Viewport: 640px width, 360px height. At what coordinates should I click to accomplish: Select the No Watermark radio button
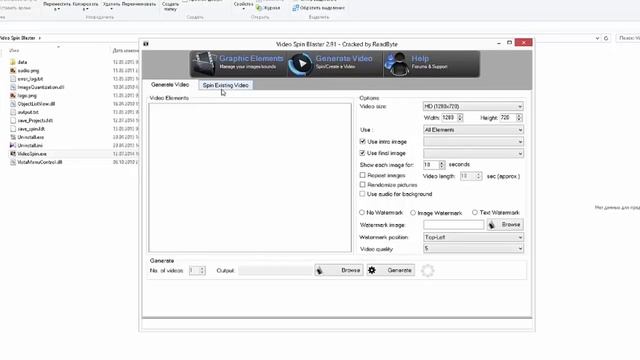pos(362,212)
